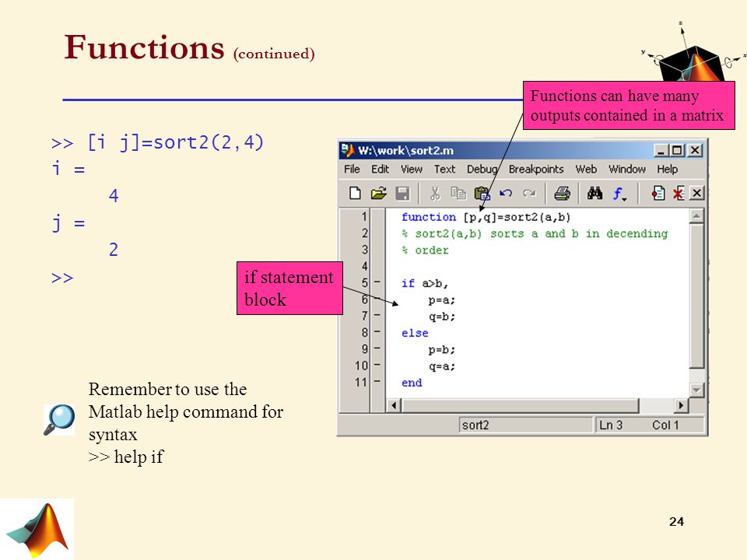Image resolution: width=747 pixels, height=560 pixels.
Task: Click the vertical scrollbar thumb
Action: click(696, 296)
